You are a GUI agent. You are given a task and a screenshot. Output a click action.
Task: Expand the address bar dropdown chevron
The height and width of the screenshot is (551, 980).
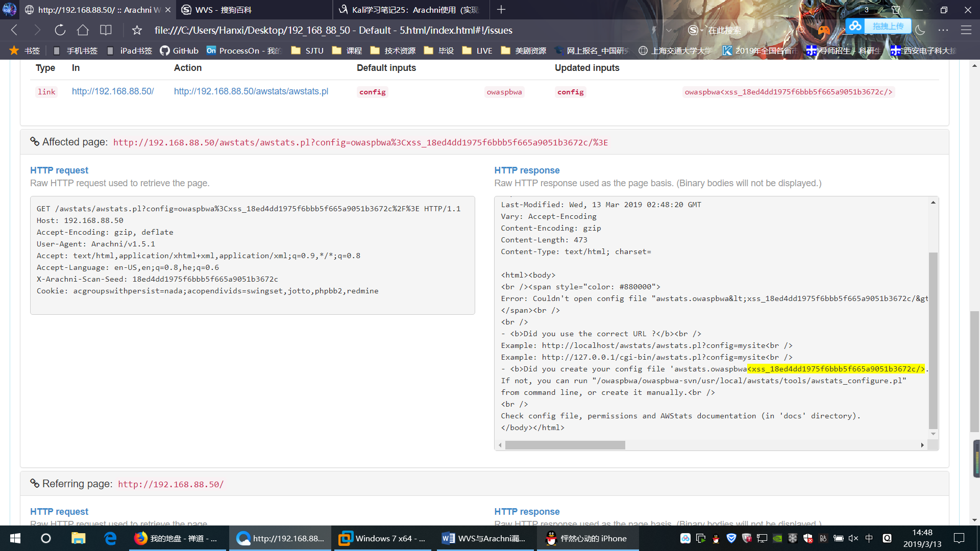[669, 30]
